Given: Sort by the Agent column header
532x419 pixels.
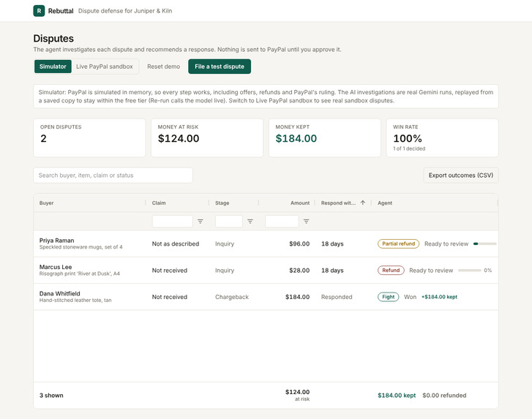Looking at the screenshot, I should click(x=385, y=203).
